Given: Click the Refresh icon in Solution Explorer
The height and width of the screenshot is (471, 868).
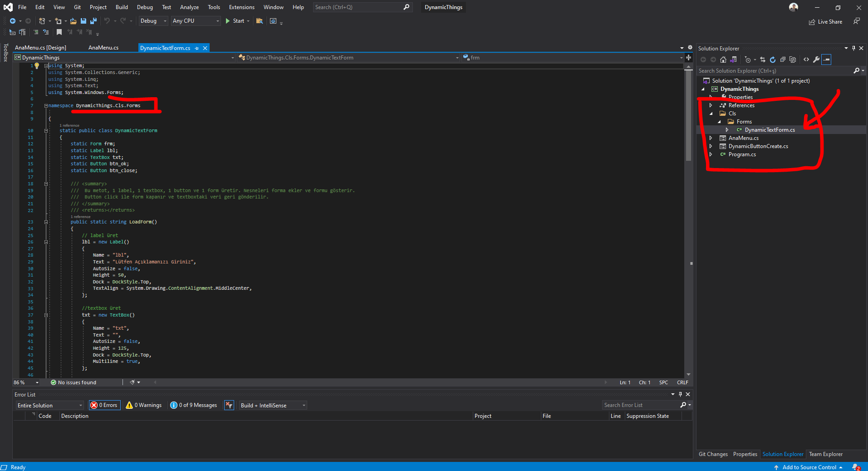Looking at the screenshot, I should click(772, 59).
